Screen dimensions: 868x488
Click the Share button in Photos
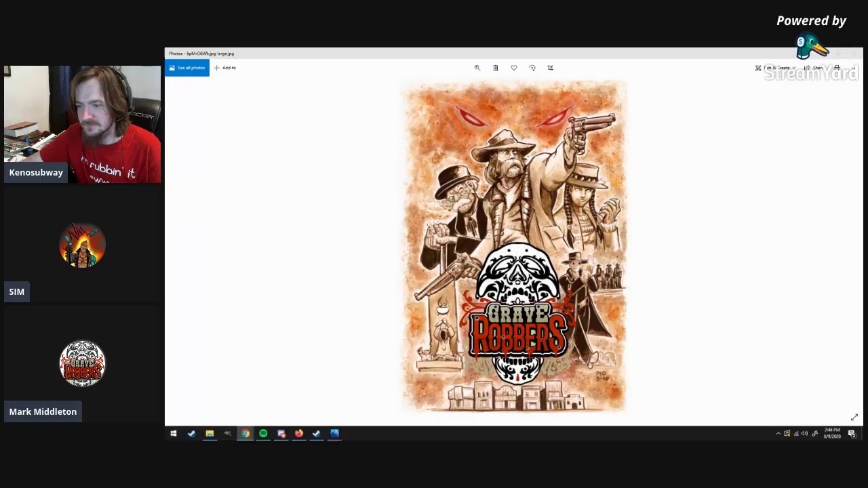click(x=814, y=68)
